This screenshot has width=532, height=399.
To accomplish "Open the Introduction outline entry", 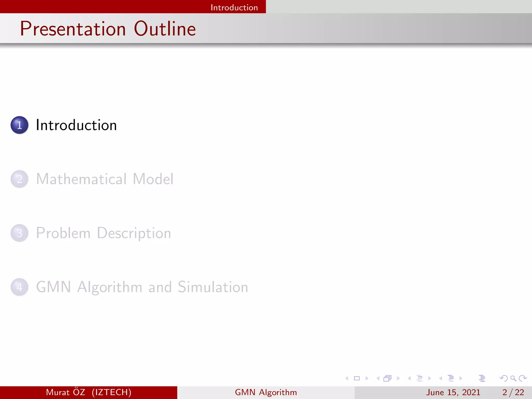I will (76, 125).
